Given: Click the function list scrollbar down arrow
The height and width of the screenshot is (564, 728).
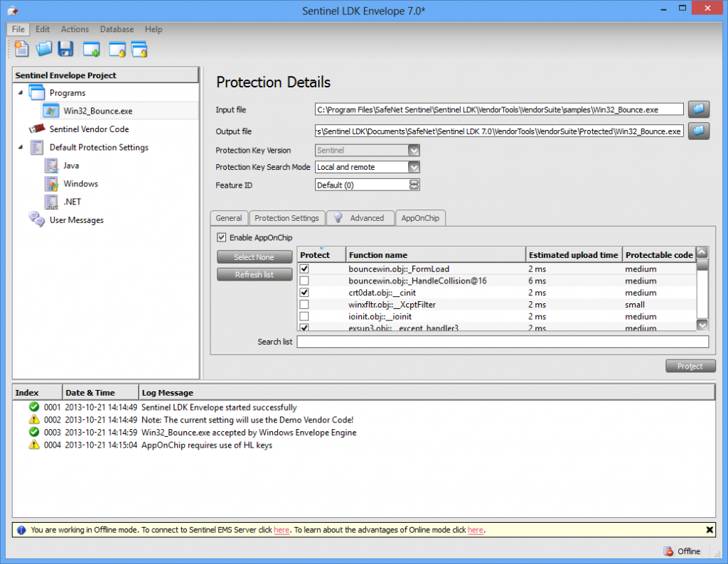Looking at the screenshot, I should [702, 325].
